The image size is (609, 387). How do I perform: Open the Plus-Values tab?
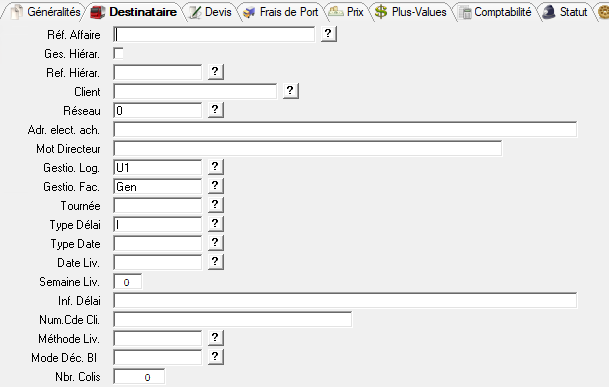click(x=411, y=12)
